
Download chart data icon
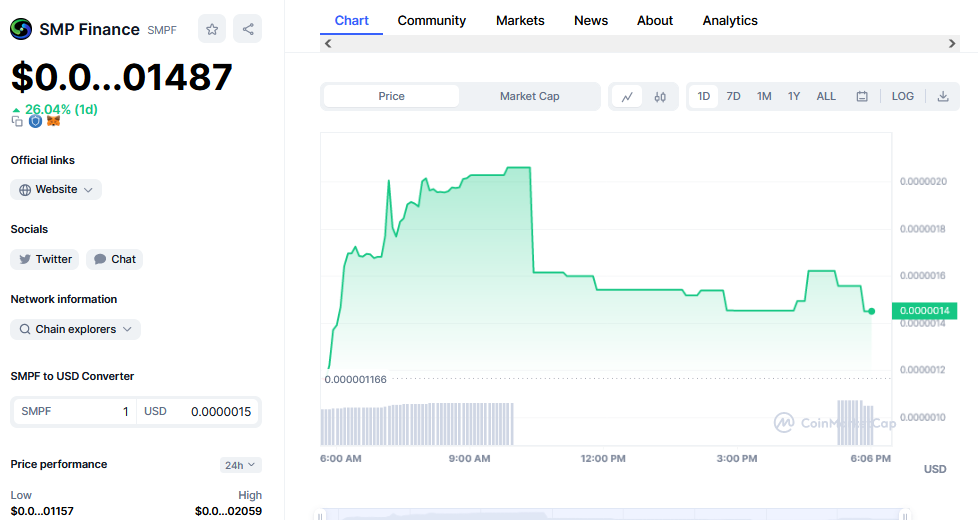coord(943,97)
